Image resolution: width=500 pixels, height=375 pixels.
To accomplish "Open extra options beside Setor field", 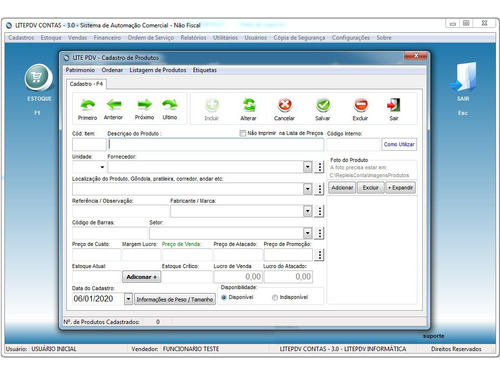I will click(x=319, y=233).
